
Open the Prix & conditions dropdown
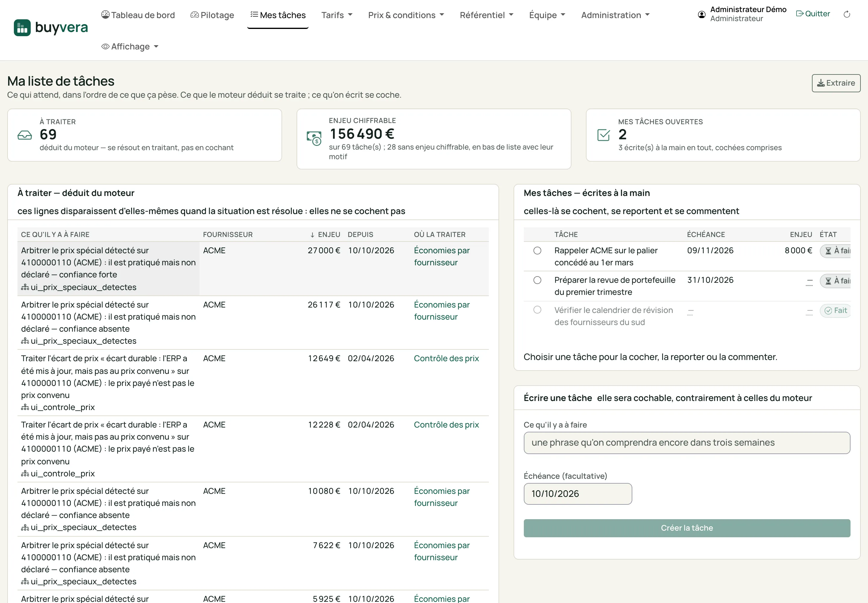click(x=406, y=15)
